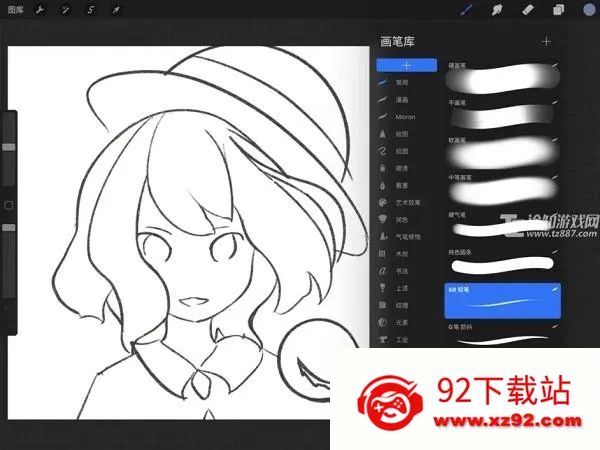Click the brush opacity slider handle
600x450 pixels.
(9, 228)
